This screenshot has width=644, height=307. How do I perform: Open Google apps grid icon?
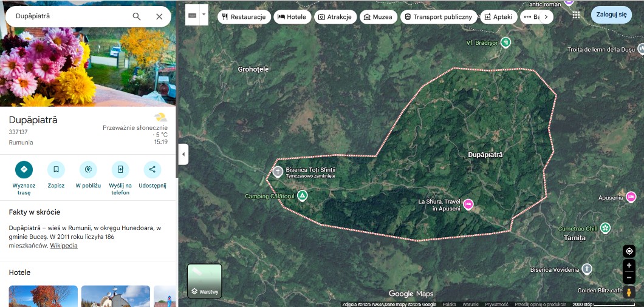[576, 15]
